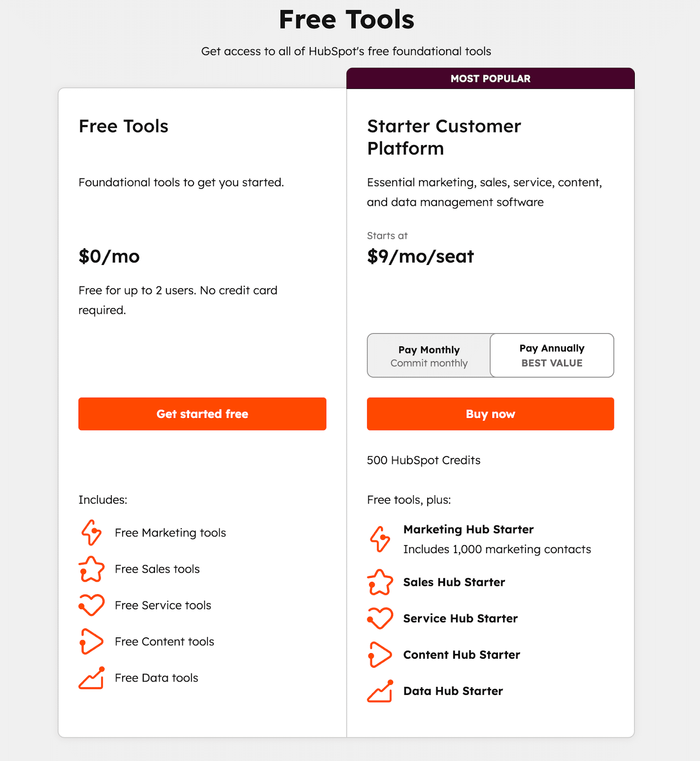Click Buy now on Starter Customer Platform
700x761 pixels.
(x=490, y=414)
